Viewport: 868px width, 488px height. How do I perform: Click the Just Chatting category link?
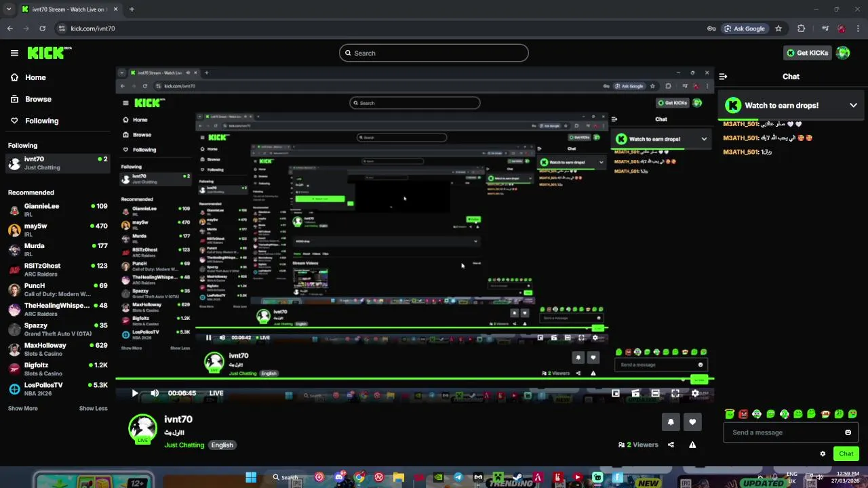184,445
